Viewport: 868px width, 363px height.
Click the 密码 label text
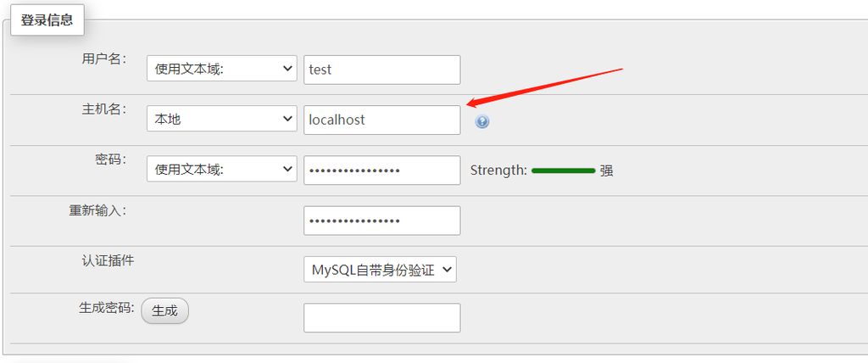tap(110, 159)
